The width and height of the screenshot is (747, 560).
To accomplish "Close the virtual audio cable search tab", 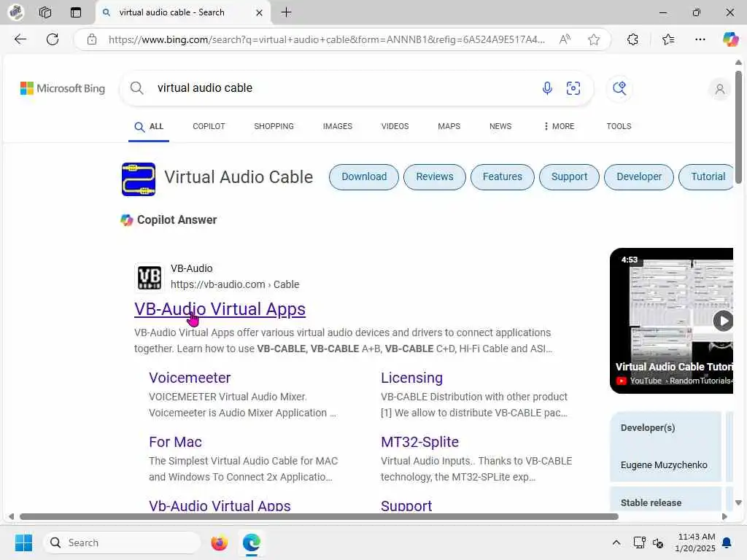I will point(259,13).
